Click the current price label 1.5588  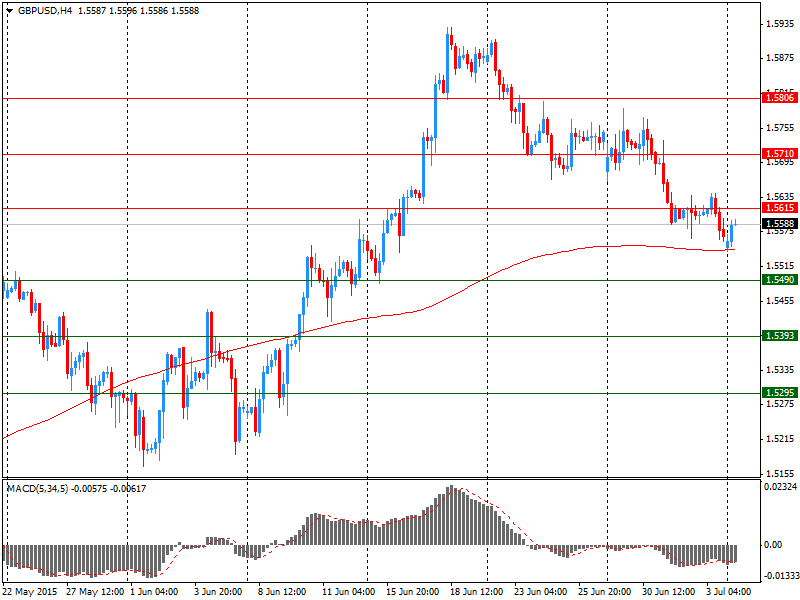pyautogui.click(x=780, y=223)
